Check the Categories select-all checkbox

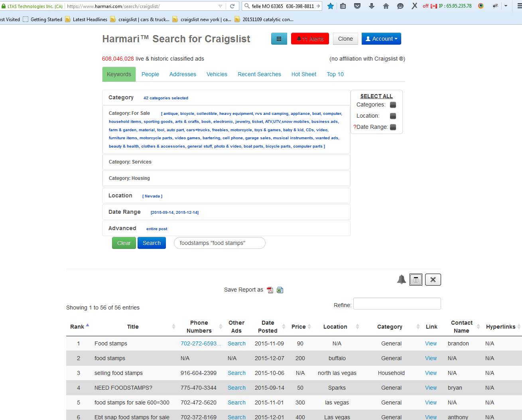point(393,105)
